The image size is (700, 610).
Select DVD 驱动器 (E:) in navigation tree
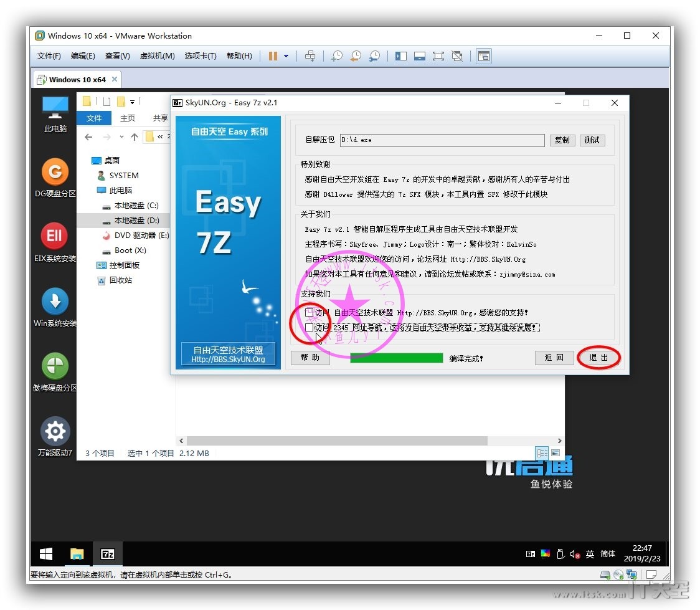(135, 236)
